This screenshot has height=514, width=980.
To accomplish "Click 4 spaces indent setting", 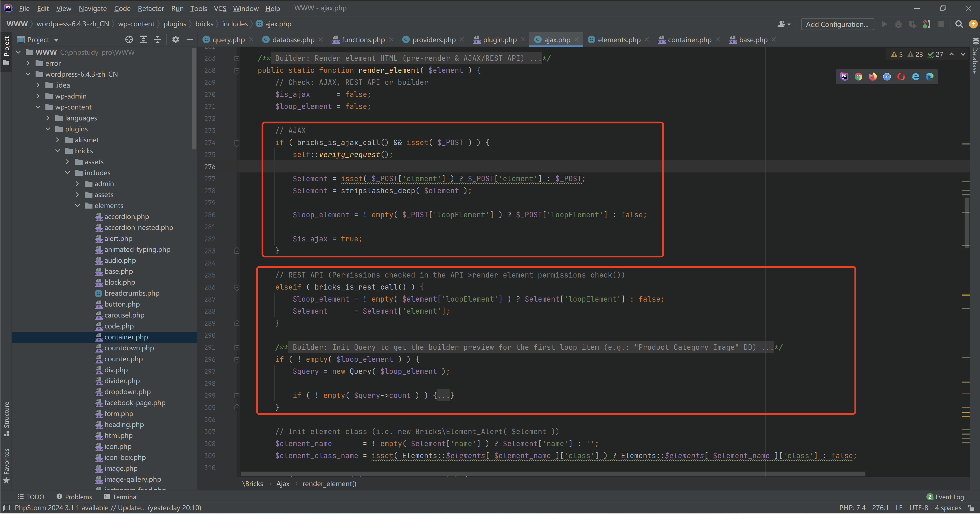I will pos(948,507).
